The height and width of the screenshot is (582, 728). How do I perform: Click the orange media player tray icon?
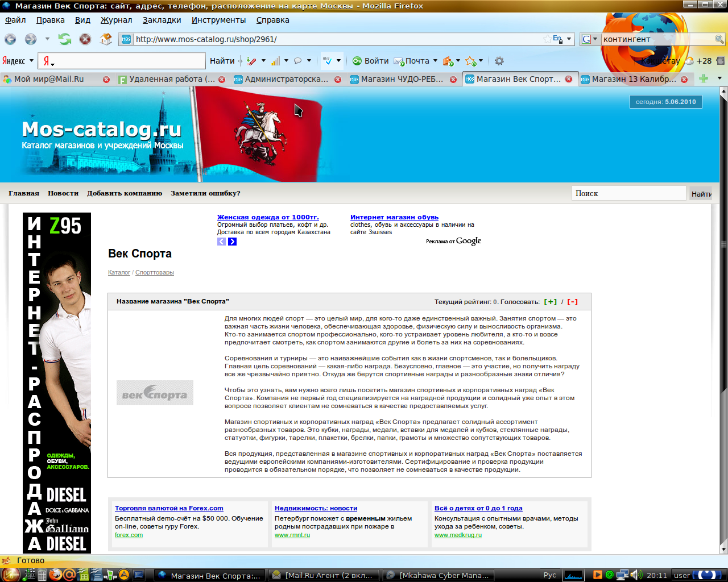[x=597, y=575]
